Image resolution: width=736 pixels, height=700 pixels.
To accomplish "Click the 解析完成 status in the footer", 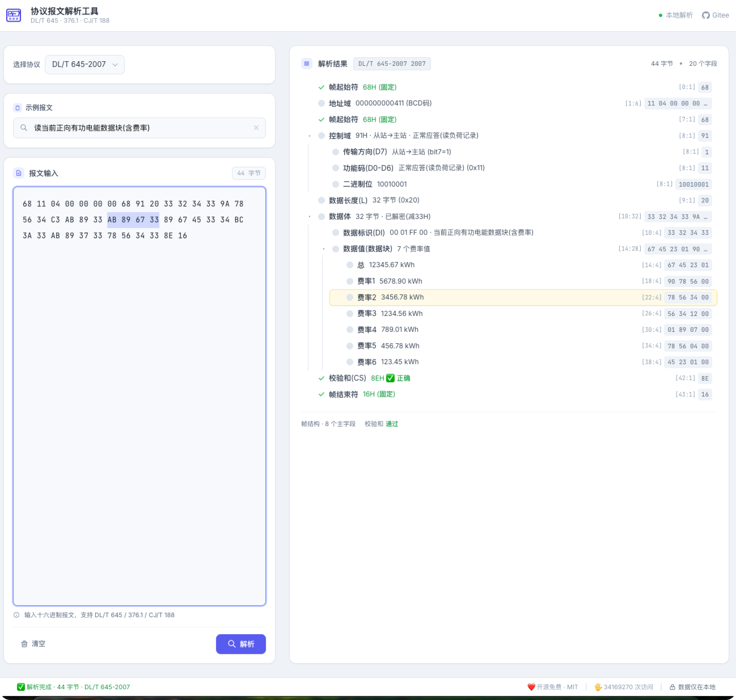I will click(74, 687).
